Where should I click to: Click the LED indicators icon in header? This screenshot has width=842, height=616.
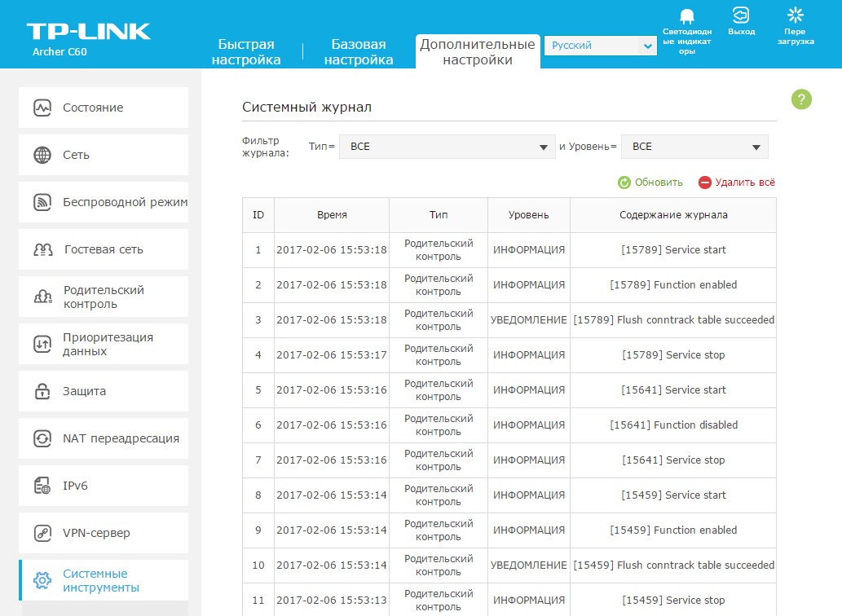coord(686,16)
